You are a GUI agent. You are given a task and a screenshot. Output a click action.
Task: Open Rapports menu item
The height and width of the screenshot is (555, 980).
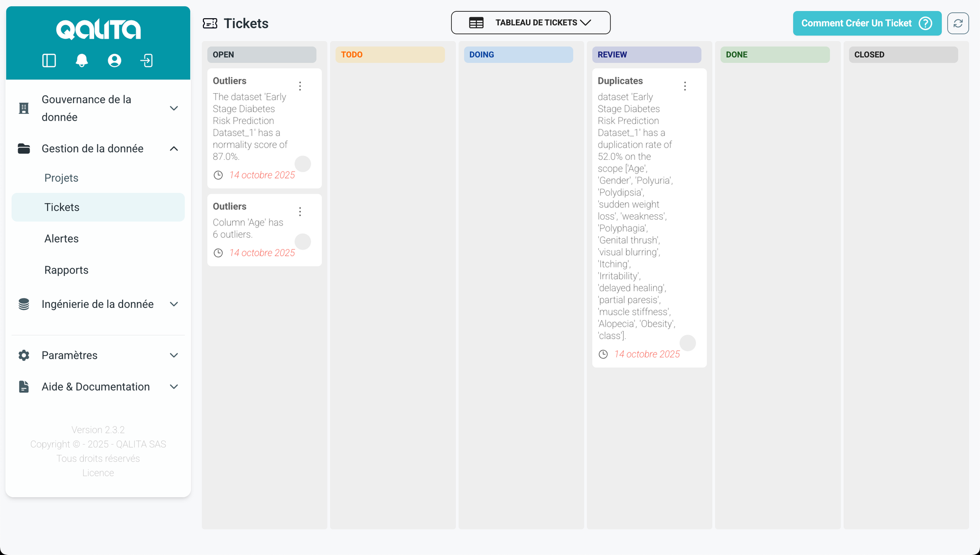tap(66, 270)
